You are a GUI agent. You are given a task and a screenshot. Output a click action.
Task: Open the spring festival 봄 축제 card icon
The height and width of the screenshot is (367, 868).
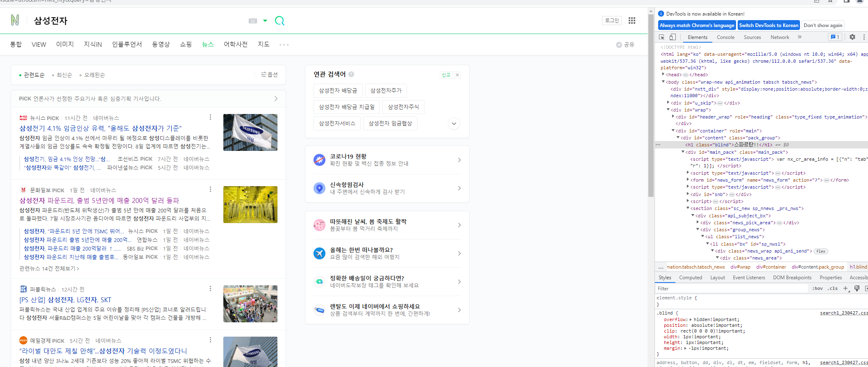[319, 225]
